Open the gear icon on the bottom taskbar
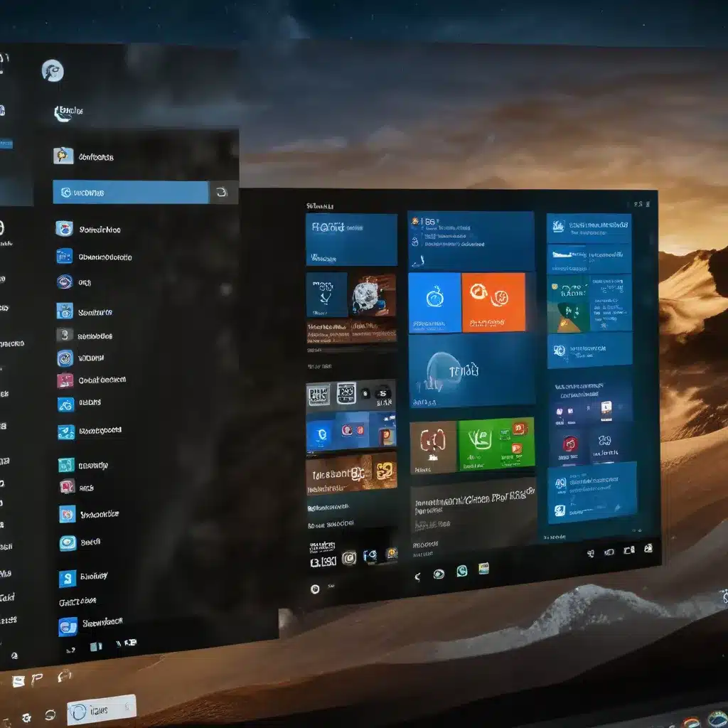Screen dimensions: 728x728 [x=27, y=717]
